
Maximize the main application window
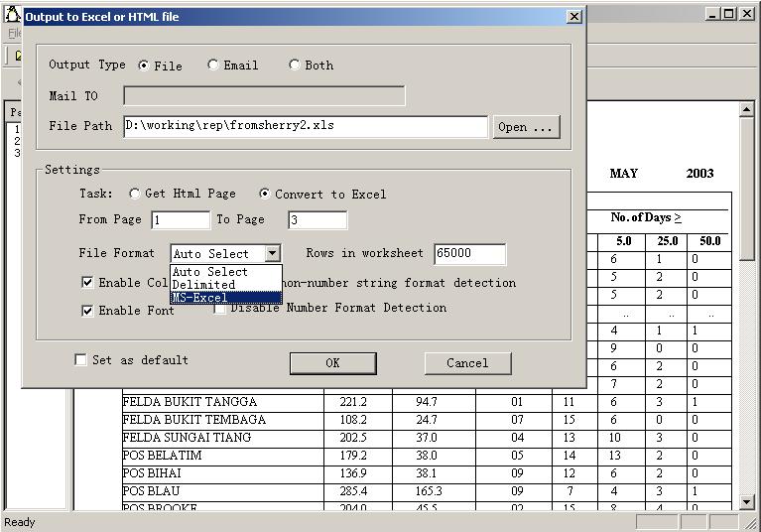(x=728, y=14)
